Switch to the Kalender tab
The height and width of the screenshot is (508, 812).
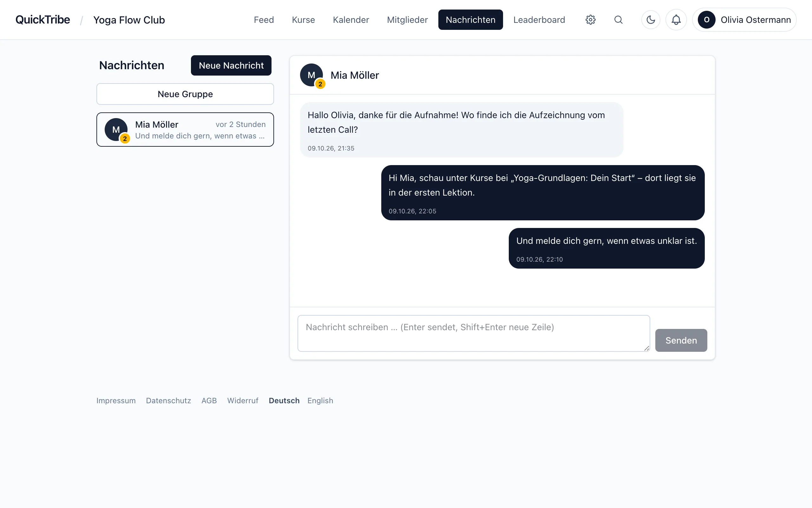pos(350,20)
